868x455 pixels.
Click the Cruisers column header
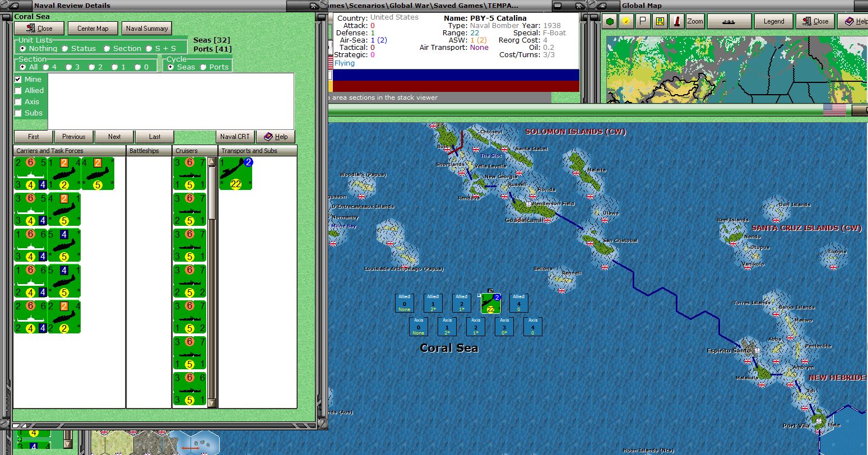[195, 151]
